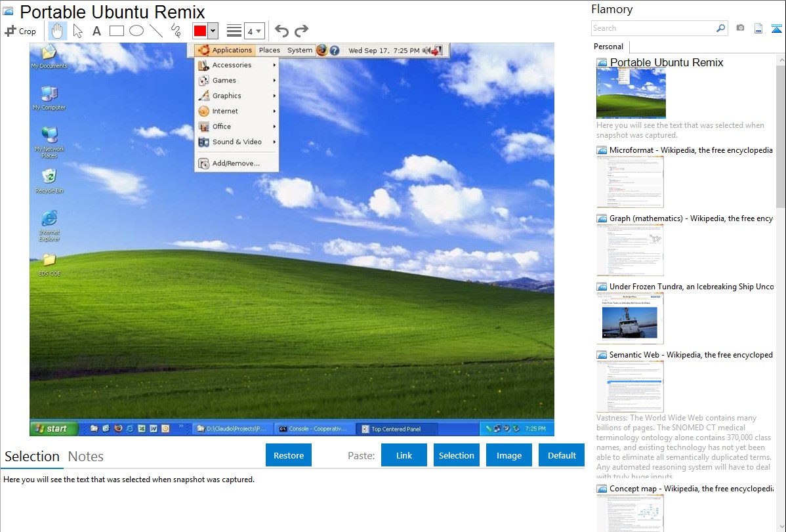
Task: Select the ellipse drawing tool
Action: pyautogui.click(x=136, y=31)
